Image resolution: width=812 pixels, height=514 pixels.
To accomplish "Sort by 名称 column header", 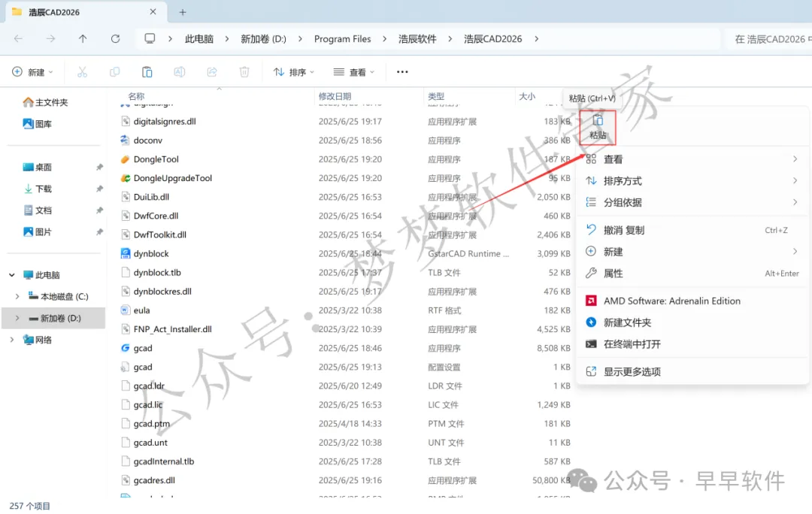I will (x=136, y=96).
